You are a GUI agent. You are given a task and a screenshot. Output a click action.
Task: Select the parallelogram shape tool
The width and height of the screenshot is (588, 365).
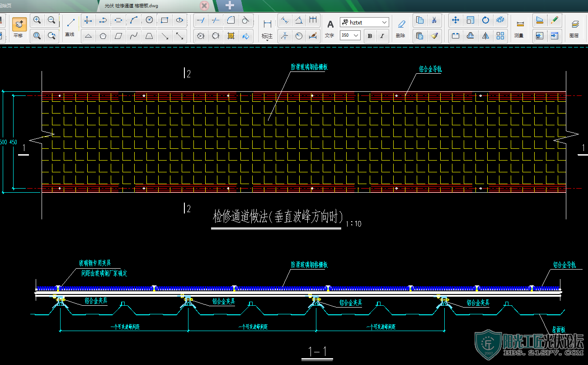[x=118, y=36]
